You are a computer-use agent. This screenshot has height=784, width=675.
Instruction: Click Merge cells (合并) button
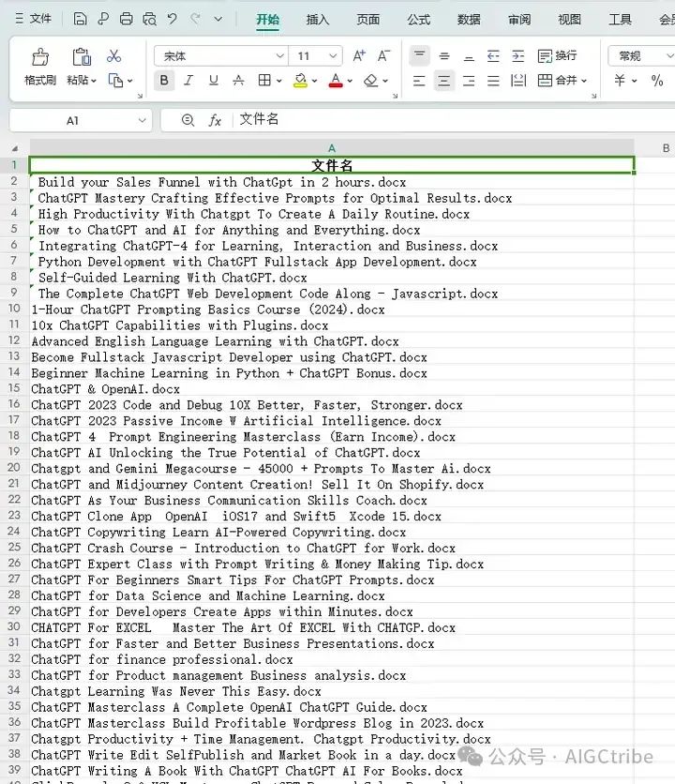point(558,80)
